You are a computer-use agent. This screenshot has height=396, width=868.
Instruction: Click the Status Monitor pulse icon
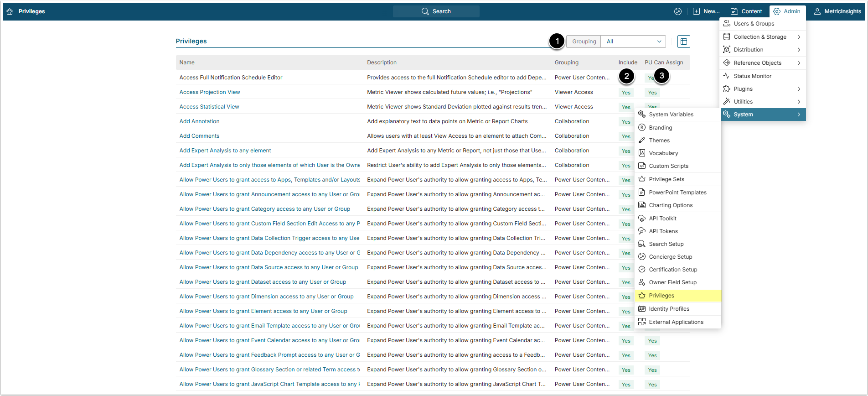click(x=727, y=76)
